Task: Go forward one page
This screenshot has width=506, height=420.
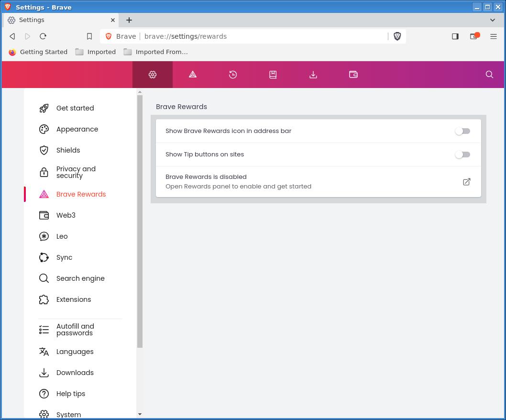Action: [27, 36]
